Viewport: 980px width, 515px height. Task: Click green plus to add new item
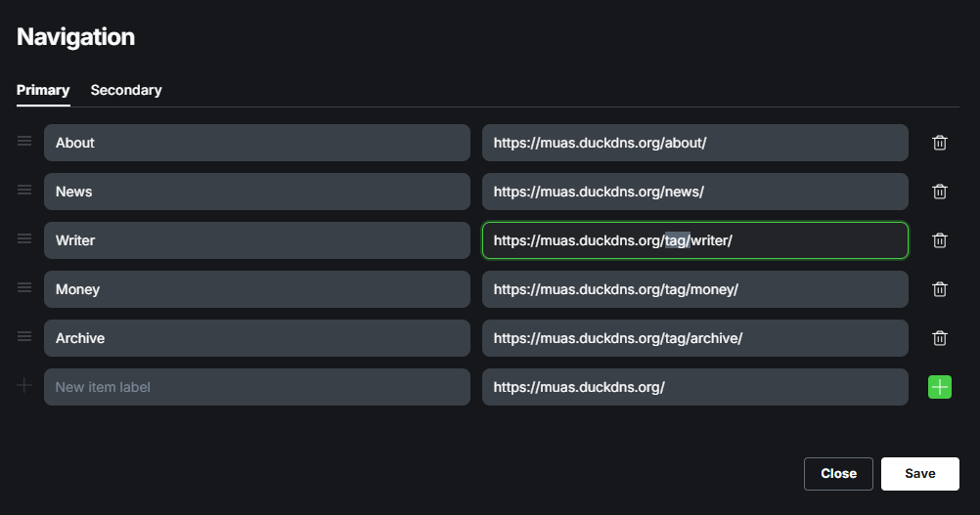(x=939, y=387)
